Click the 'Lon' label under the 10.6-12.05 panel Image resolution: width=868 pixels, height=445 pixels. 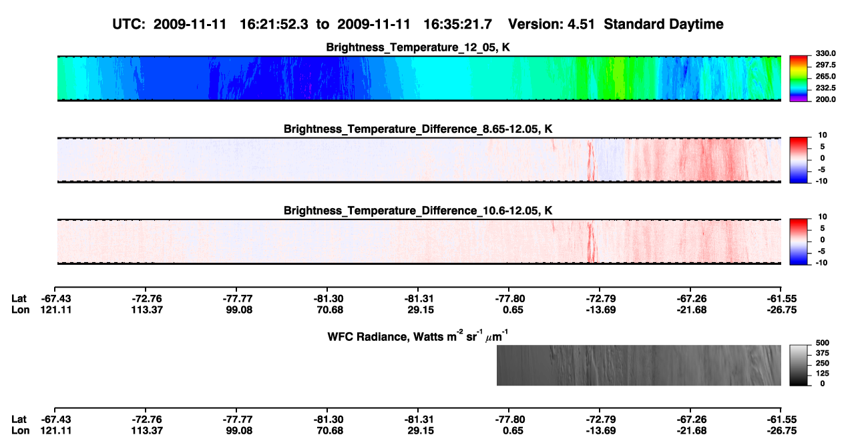pos(21,310)
